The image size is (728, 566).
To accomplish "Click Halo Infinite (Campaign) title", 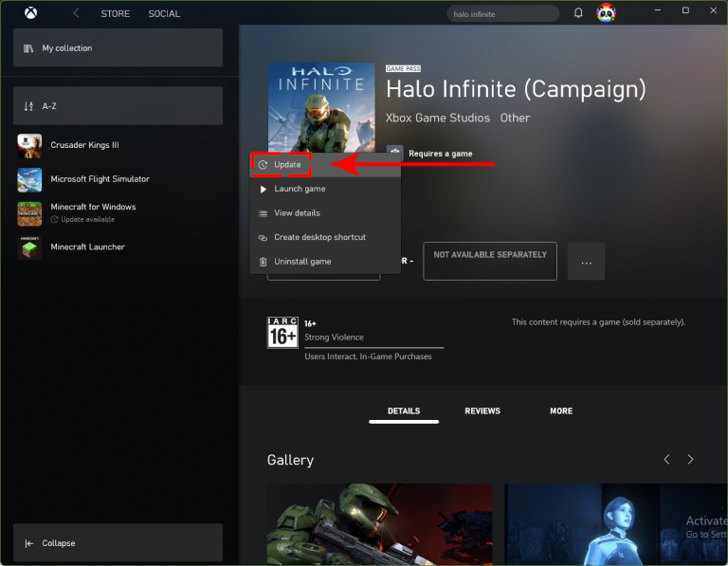I will (516, 89).
